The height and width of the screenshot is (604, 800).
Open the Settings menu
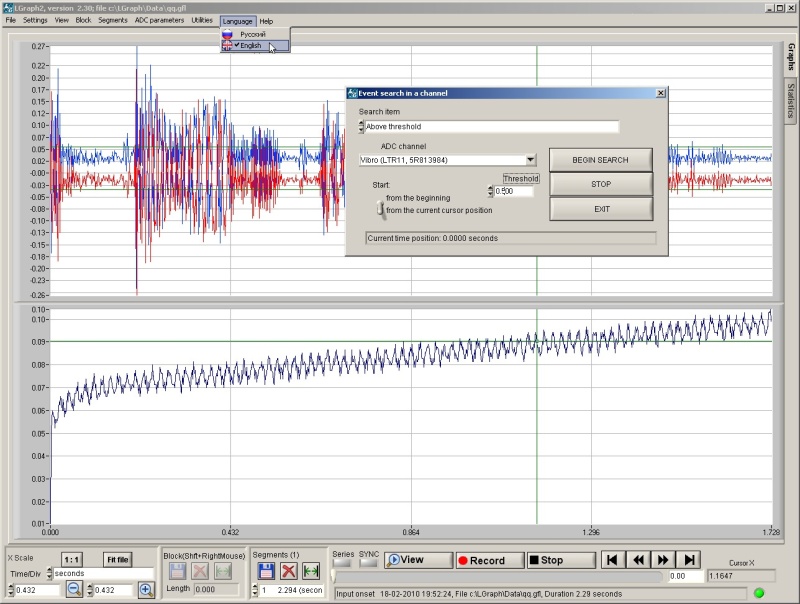click(35, 20)
